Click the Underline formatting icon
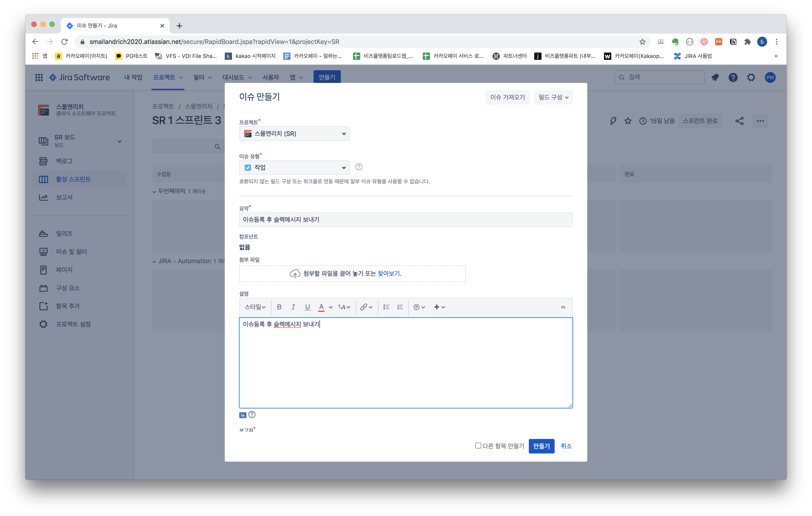The width and height of the screenshot is (812, 516). point(307,307)
